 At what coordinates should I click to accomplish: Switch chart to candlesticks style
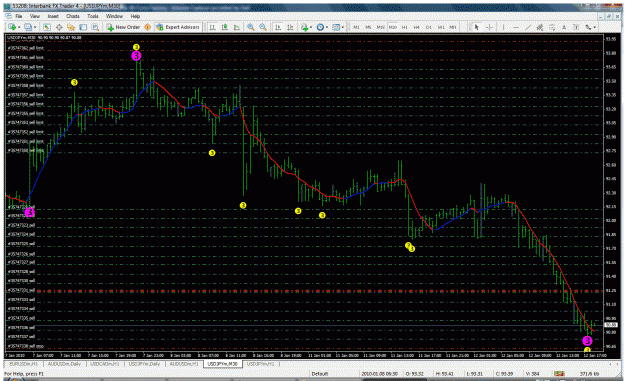(225, 27)
